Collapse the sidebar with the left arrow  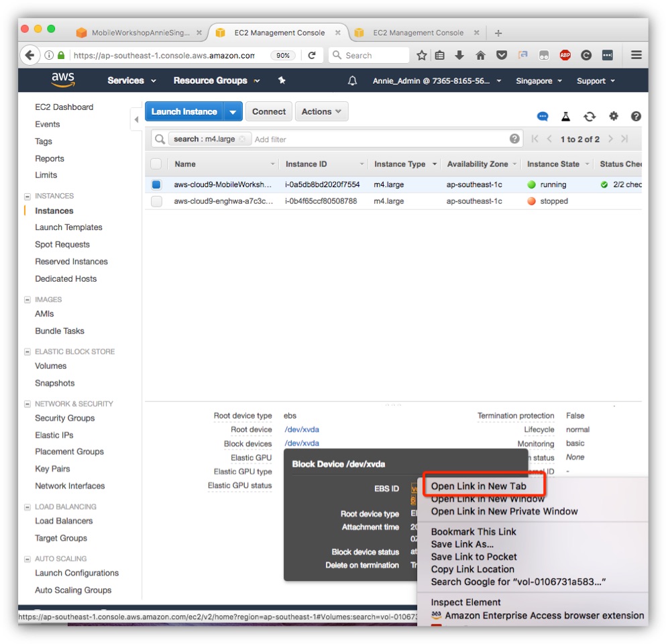[x=136, y=119]
